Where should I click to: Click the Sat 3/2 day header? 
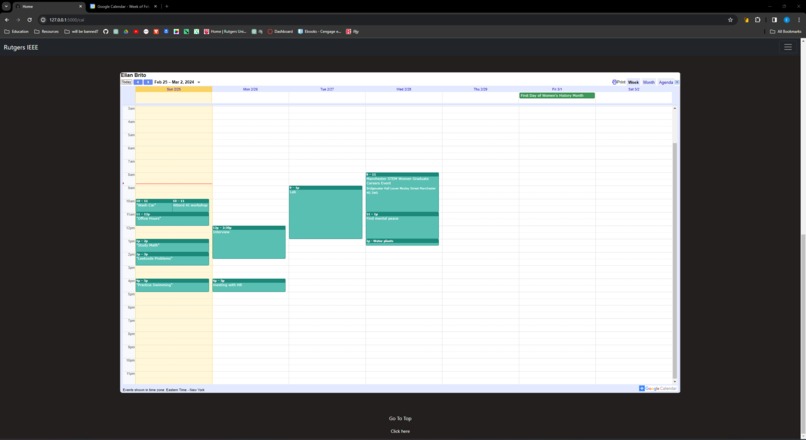pyautogui.click(x=633, y=89)
